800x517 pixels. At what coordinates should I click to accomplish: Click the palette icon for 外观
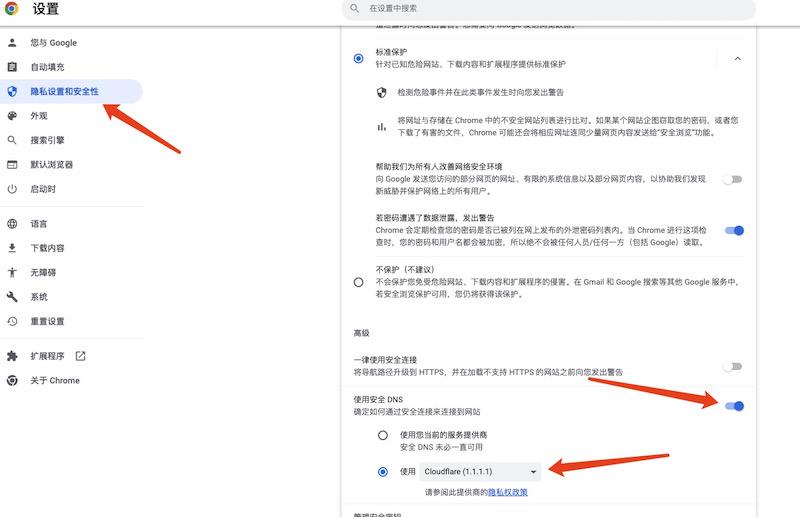pos(12,116)
